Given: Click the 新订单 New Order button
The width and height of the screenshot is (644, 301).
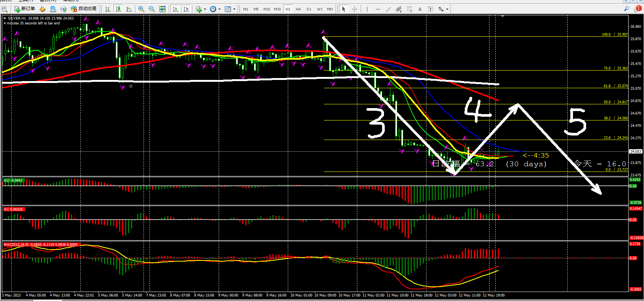Looking at the screenshot, I should [25, 9].
